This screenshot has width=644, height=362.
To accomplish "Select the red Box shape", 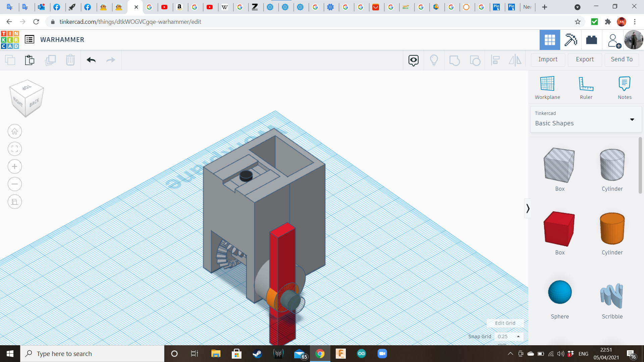I will pyautogui.click(x=559, y=229).
